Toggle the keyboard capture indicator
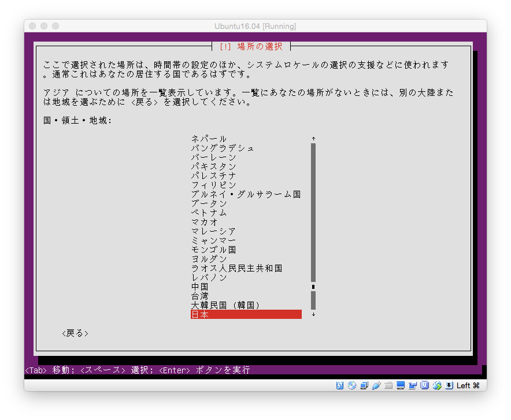The height and width of the screenshot is (420, 511). click(x=450, y=385)
